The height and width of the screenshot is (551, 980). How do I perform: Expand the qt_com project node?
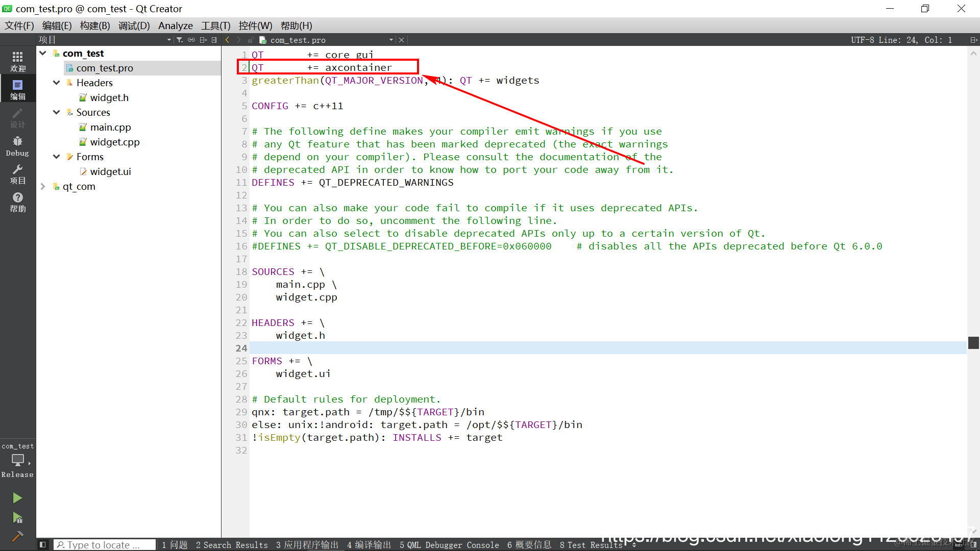point(43,187)
